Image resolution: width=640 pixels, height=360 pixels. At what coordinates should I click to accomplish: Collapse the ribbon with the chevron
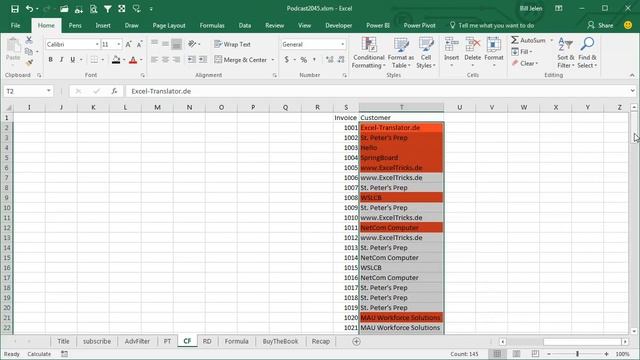(x=632, y=76)
